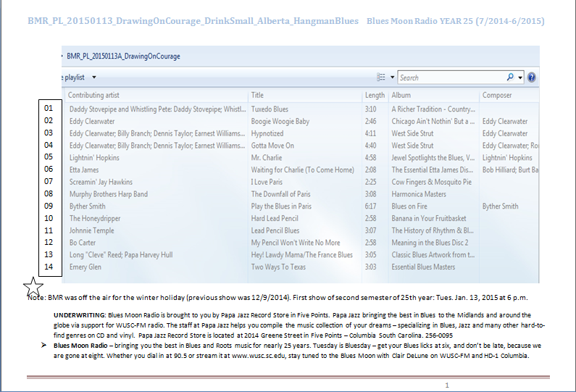Screen dimensions: 576x392
Task: Select Hey! Lawdy Mama/The France Blues
Action: click(302, 254)
